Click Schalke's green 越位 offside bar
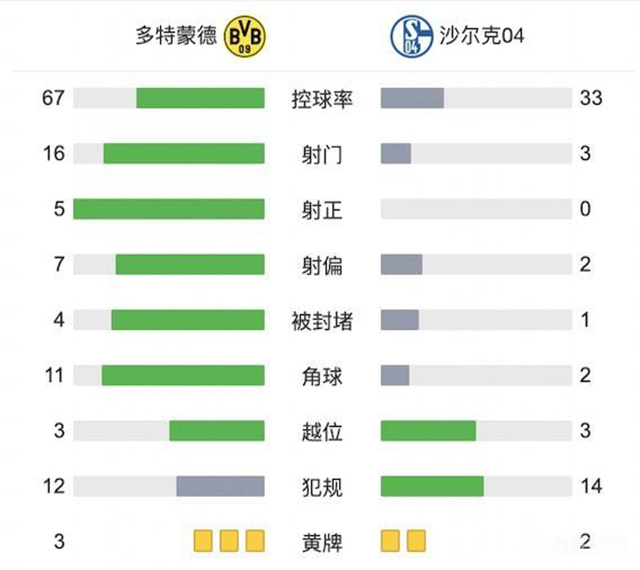The height and width of the screenshot is (570, 640). pyautogui.click(x=428, y=431)
